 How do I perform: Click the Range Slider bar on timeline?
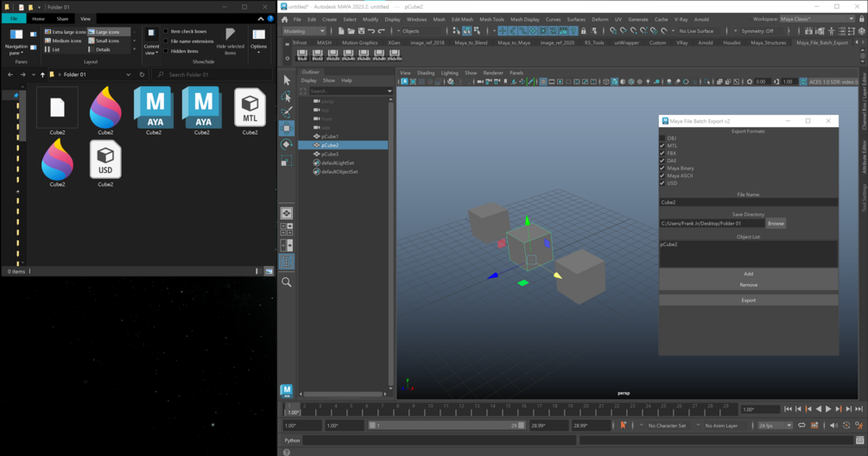point(447,426)
